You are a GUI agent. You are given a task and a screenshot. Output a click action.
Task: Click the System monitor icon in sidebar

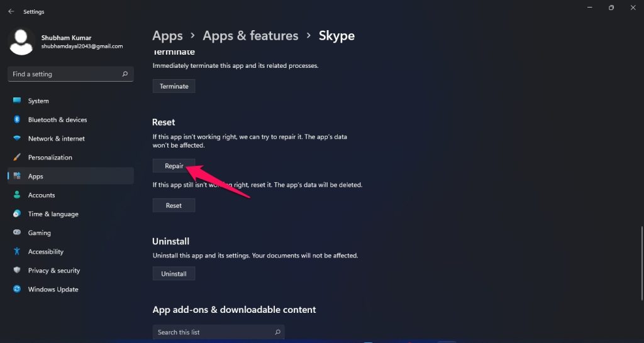[17, 101]
